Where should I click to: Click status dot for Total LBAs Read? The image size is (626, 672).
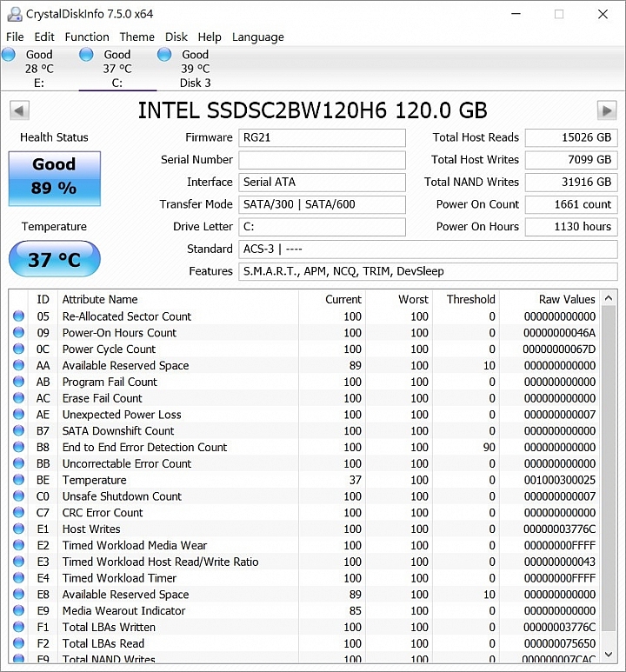[18, 643]
